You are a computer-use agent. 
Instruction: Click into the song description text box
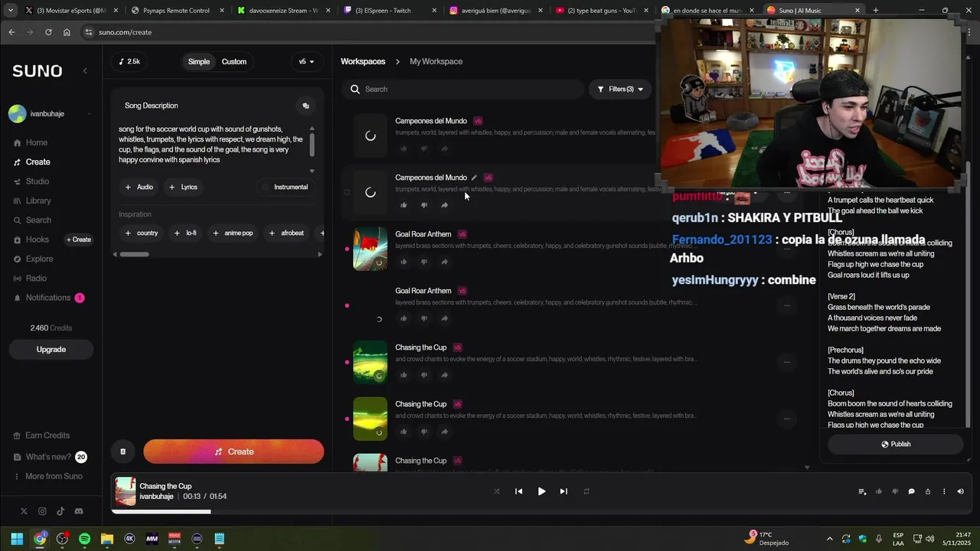tap(212, 145)
